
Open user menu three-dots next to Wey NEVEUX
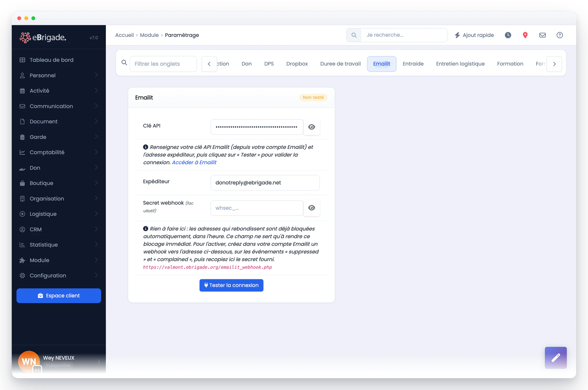pyautogui.click(x=99, y=362)
